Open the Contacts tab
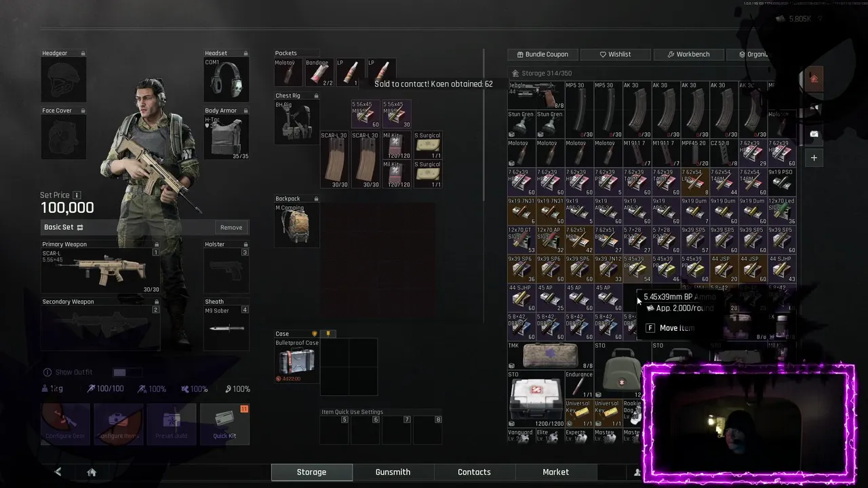 tap(474, 472)
